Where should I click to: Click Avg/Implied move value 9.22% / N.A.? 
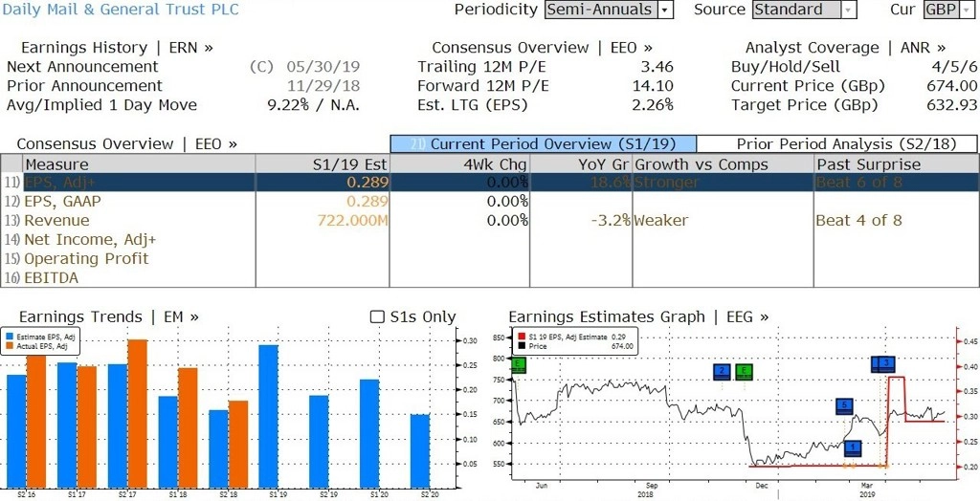pyautogui.click(x=314, y=105)
